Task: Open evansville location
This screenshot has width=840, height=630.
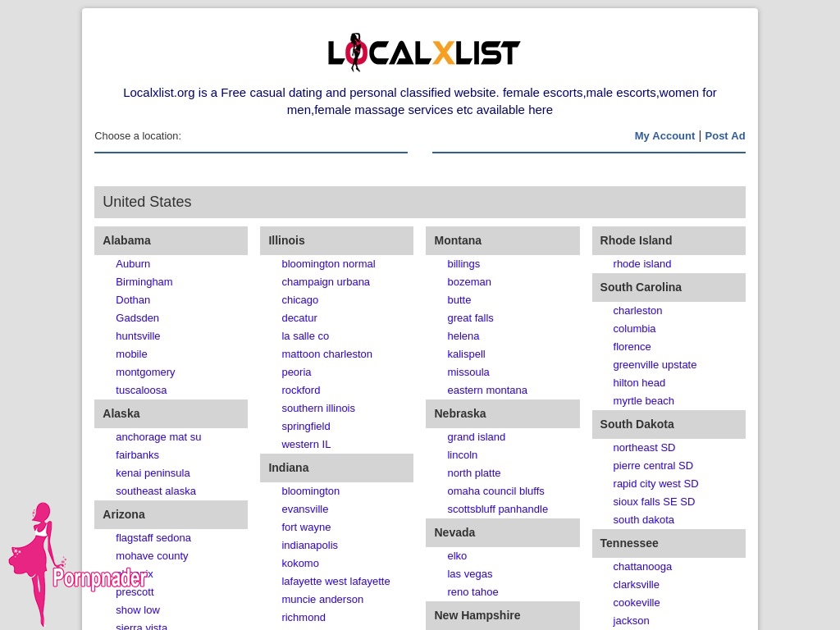Action: (x=305, y=509)
